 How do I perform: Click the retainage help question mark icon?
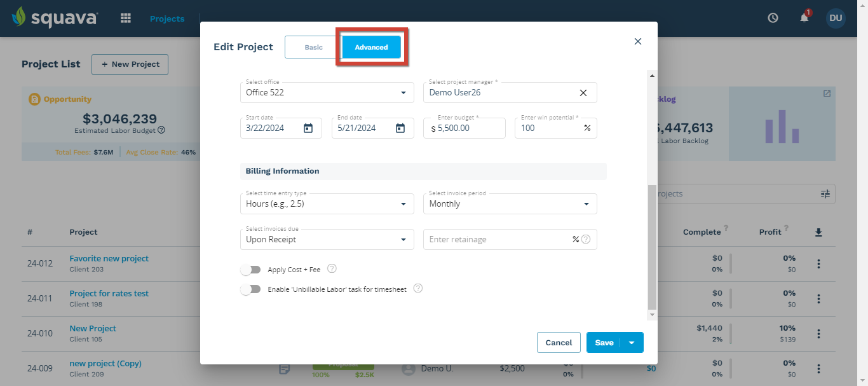pyautogui.click(x=585, y=239)
